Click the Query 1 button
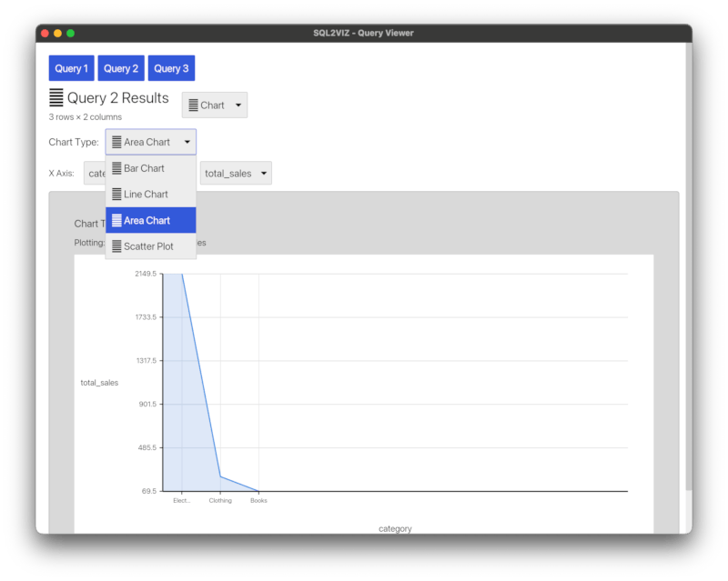The image size is (728, 581). pos(71,68)
